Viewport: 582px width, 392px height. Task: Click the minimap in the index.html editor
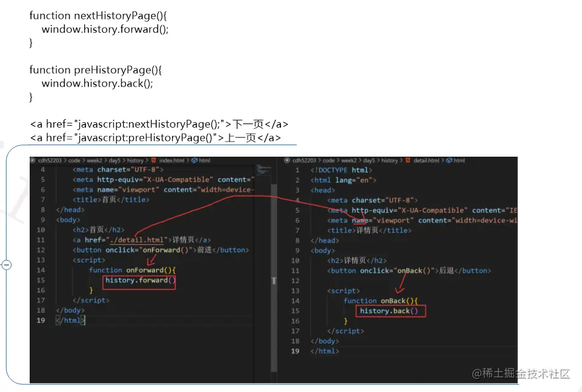click(263, 169)
